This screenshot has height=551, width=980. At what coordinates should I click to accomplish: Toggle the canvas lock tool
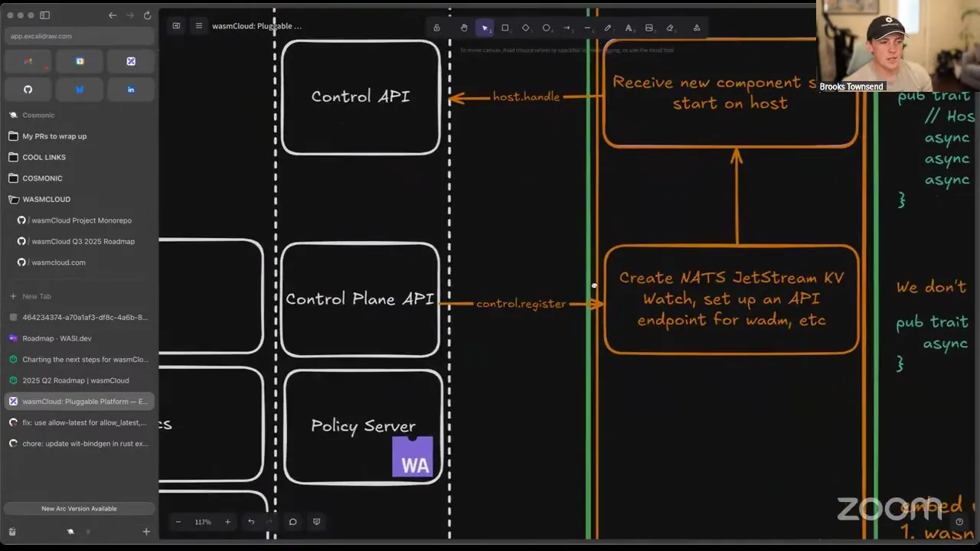[436, 28]
